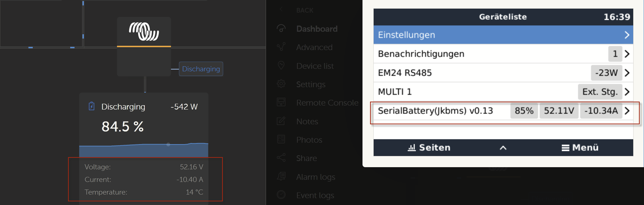Click the Photos icon in sidebar

tap(281, 139)
